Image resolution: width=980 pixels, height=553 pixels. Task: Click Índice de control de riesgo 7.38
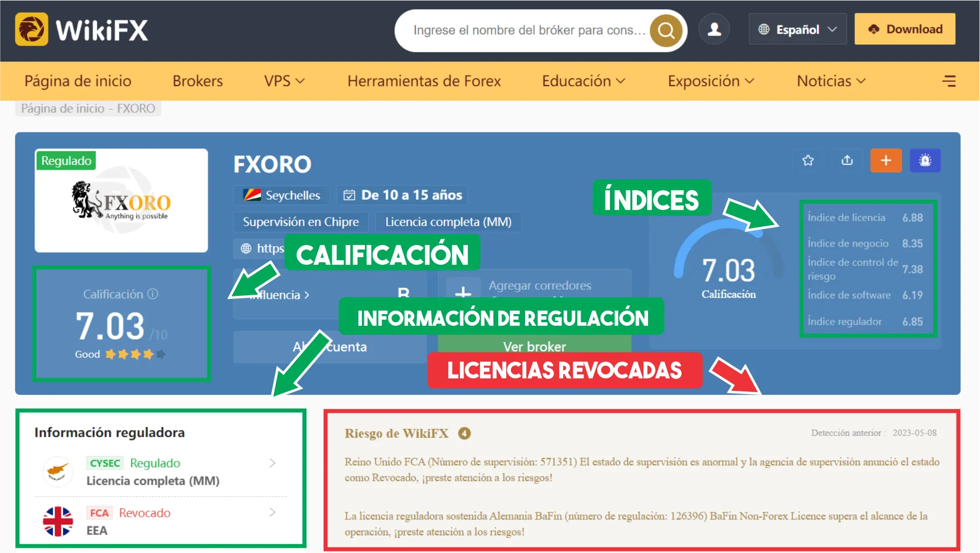click(865, 269)
